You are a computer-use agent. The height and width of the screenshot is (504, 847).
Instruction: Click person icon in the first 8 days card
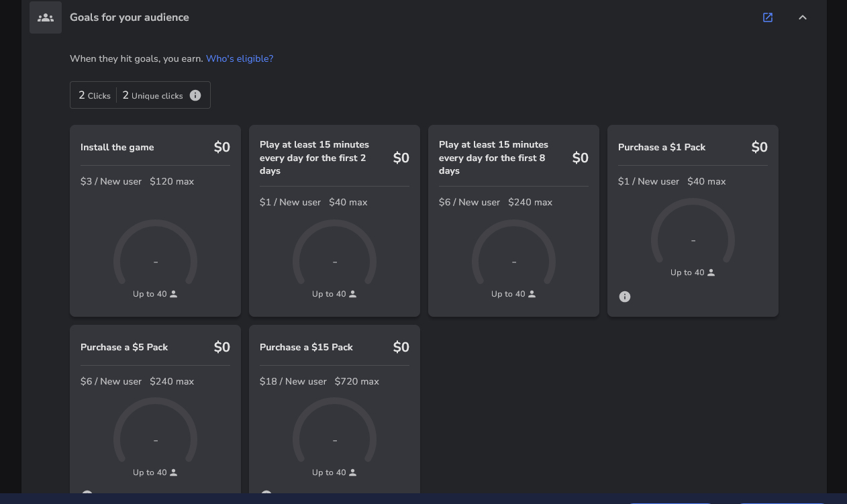coord(532,294)
